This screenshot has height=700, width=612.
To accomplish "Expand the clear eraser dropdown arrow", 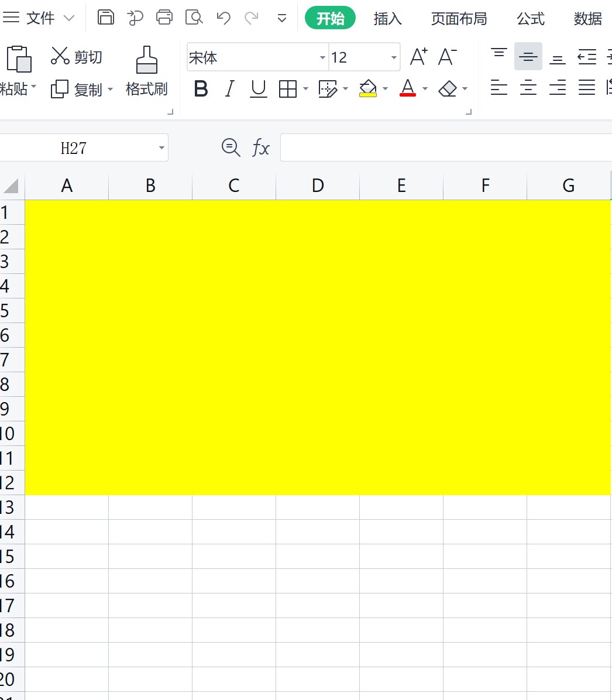I will click(x=465, y=89).
